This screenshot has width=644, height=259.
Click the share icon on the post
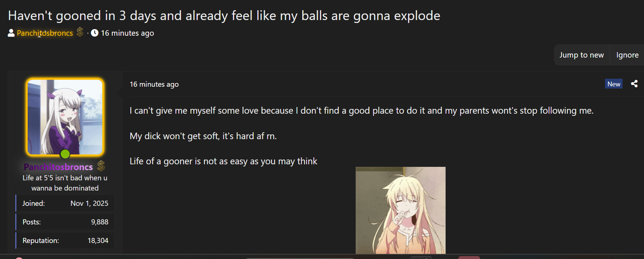pos(634,84)
